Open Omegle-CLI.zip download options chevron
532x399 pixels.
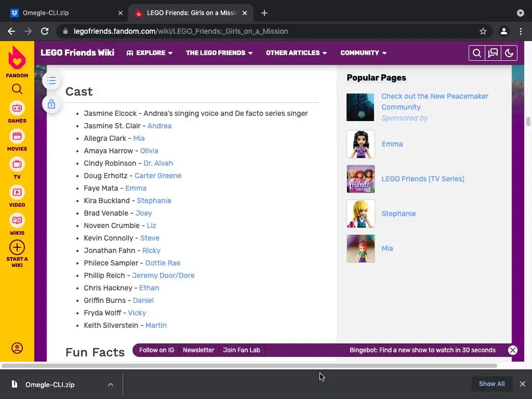(x=111, y=384)
